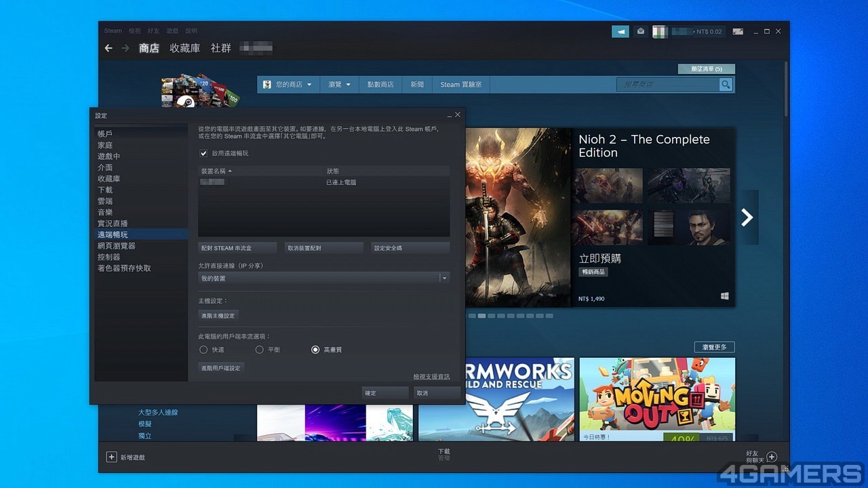Viewport: 868px width, 488px height.
Task: Select 下載 in settings sidebar
Action: point(141,190)
